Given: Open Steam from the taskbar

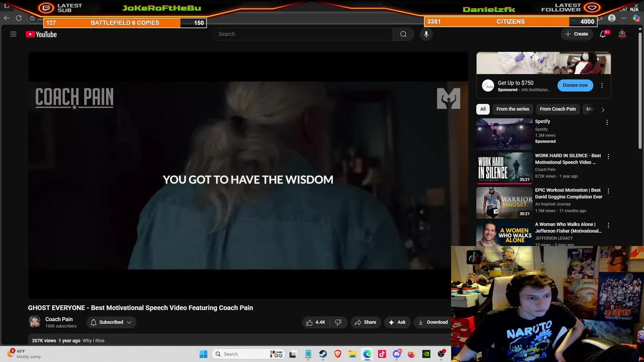Looking at the screenshot, I should [x=323, y=354].
